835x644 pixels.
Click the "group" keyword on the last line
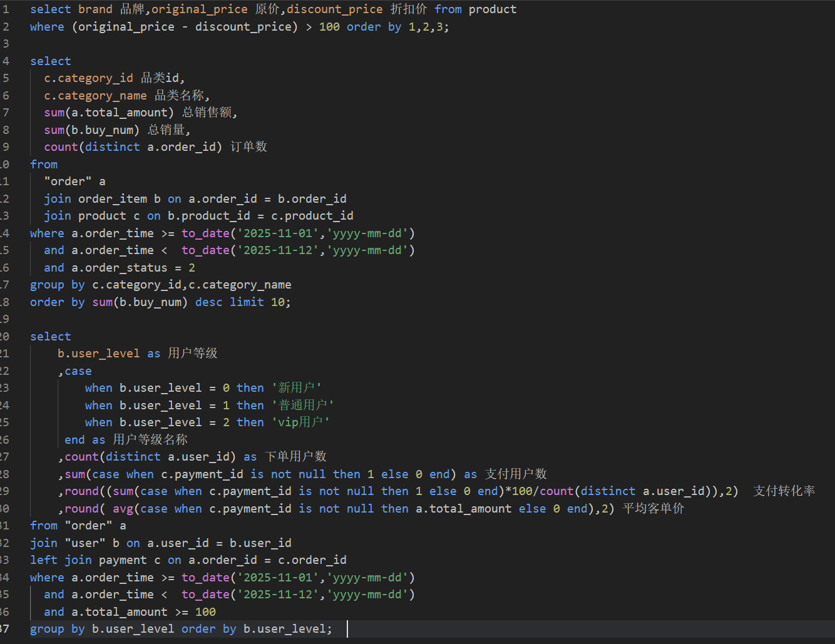[x=48, y=629]
